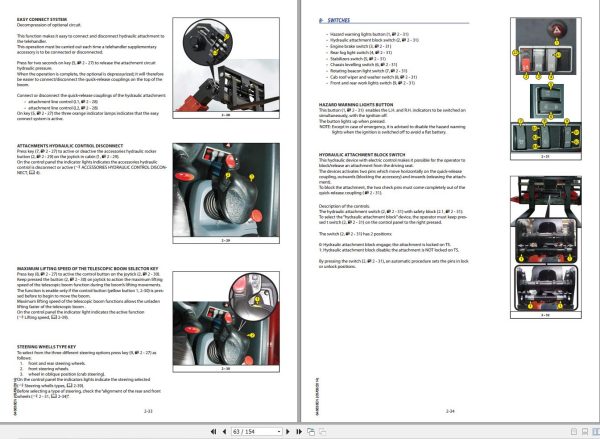600x439 pixels.
Task: Click the EASY CONNECT SYSTEM heading
Action: [42, 20]
